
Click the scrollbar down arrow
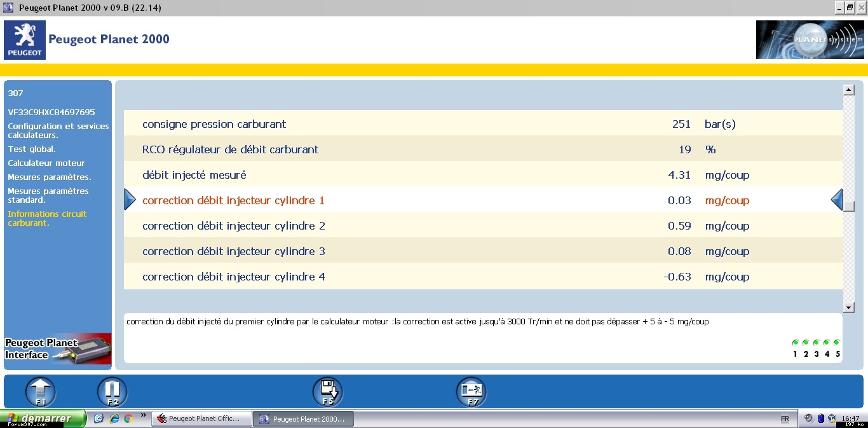848,307
